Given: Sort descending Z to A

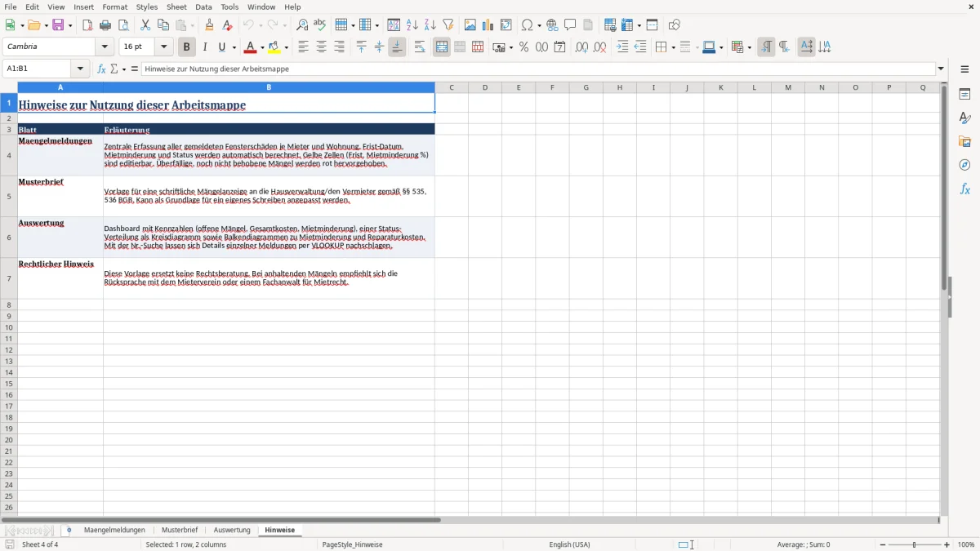Looking at the screenshot, I should click(430, 25).
